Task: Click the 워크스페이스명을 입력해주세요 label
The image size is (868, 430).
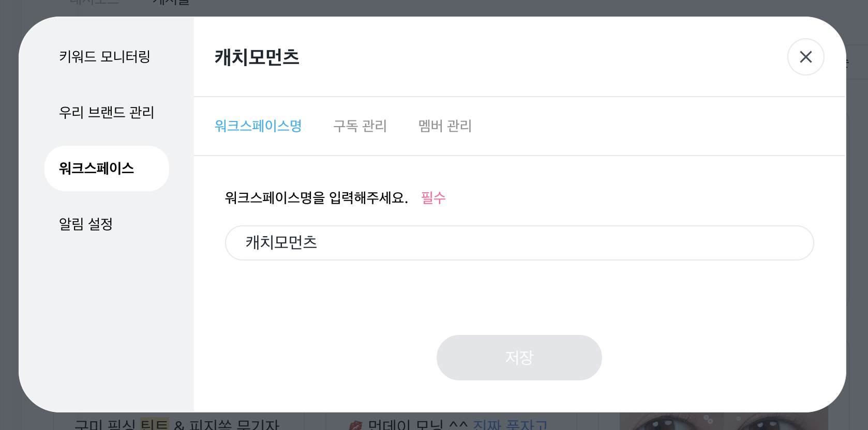Action: click(316, 197)
